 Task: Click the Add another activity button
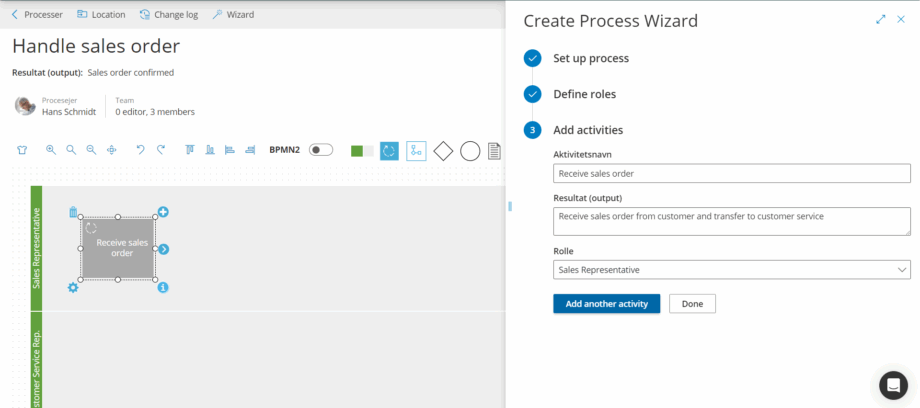[606, 304]
